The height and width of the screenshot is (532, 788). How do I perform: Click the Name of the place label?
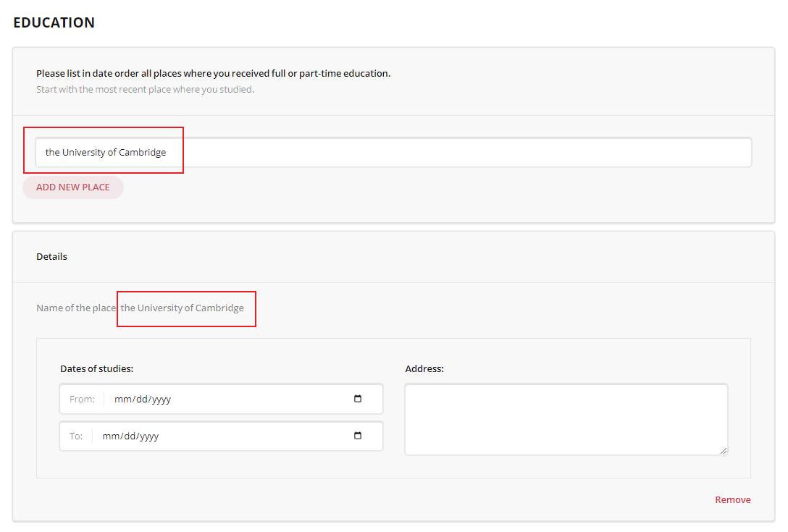[x=75, y=308]
